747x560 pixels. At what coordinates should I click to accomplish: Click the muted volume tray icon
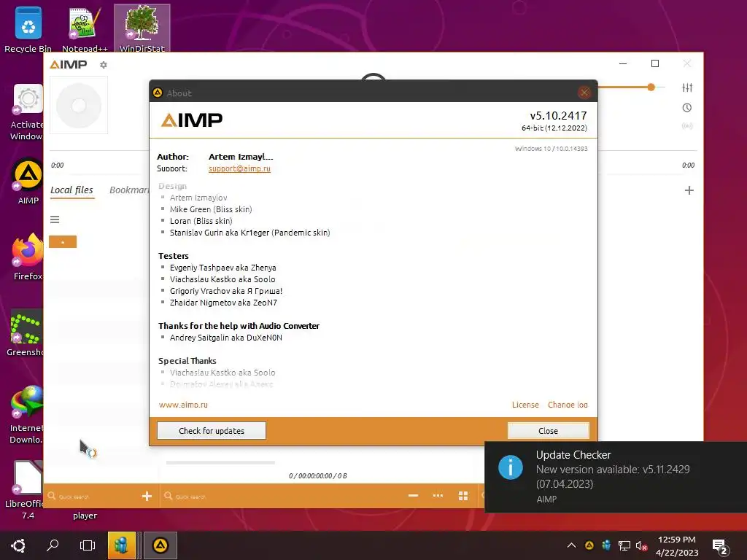point(641,545)
